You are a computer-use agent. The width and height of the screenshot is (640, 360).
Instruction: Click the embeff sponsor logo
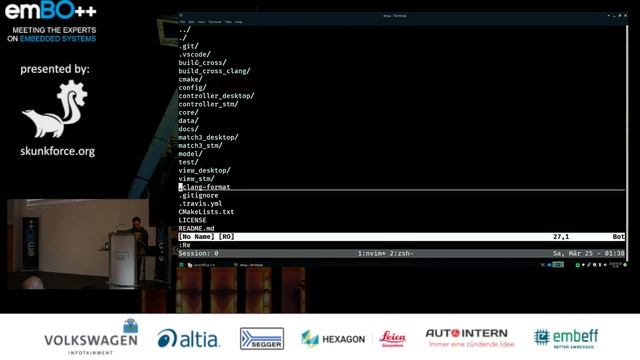(x=566, y=338)
